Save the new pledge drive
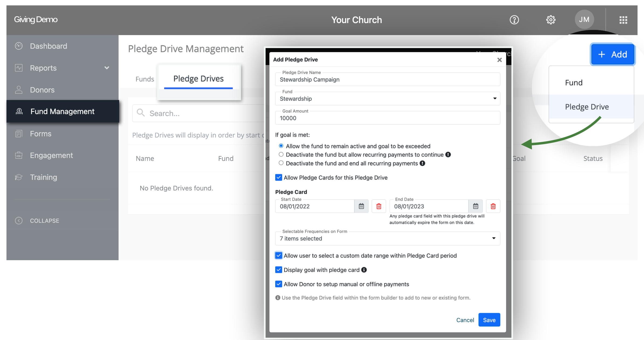 coord(489,320)
